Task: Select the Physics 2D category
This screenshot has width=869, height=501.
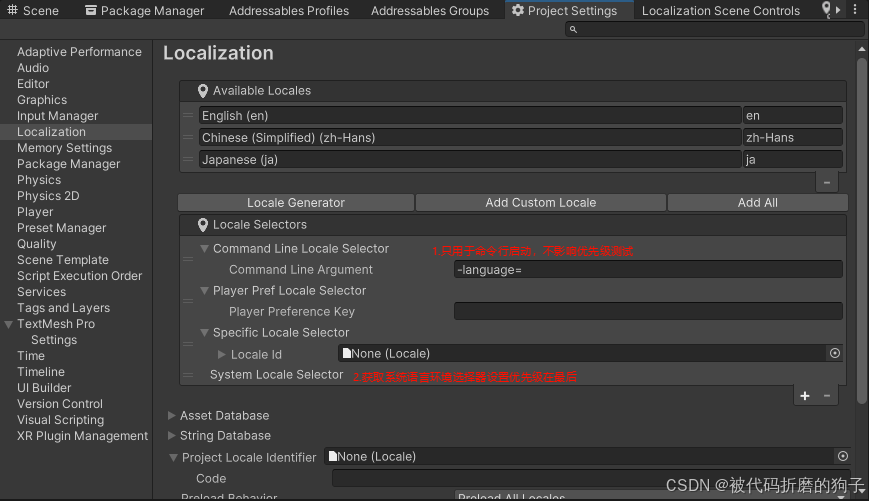Action: pos(48,196)
